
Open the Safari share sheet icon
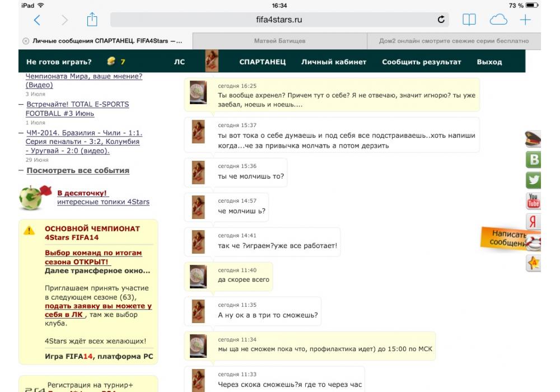coord(92,19)
